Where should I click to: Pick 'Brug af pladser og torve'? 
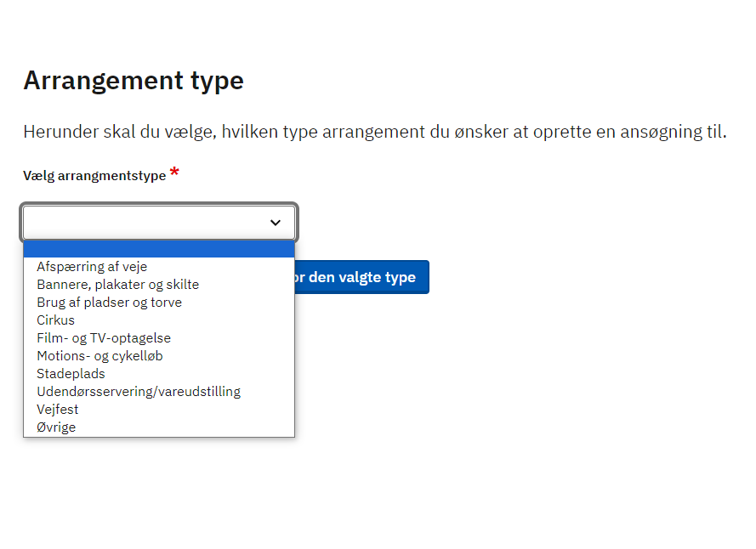[x=109, y=303]
